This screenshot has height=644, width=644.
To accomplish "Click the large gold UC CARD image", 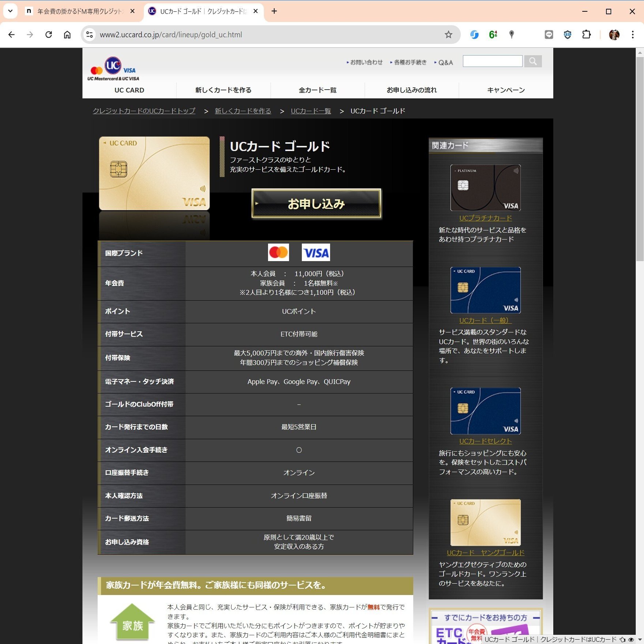I will click(x=154, y=173).
